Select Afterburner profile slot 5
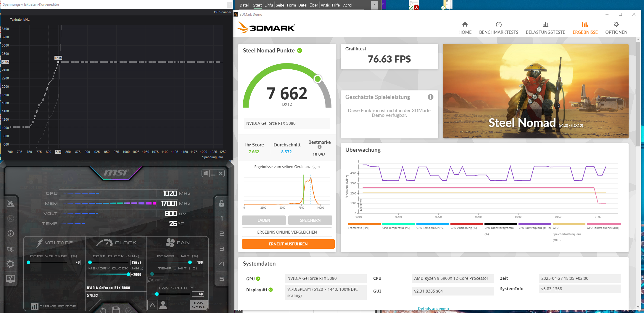Viewport: 644px width, 313px height. coord(221,279)
